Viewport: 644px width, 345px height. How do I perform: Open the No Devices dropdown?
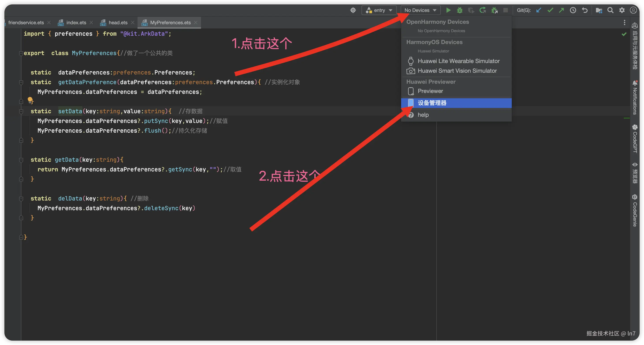(420, 10)
